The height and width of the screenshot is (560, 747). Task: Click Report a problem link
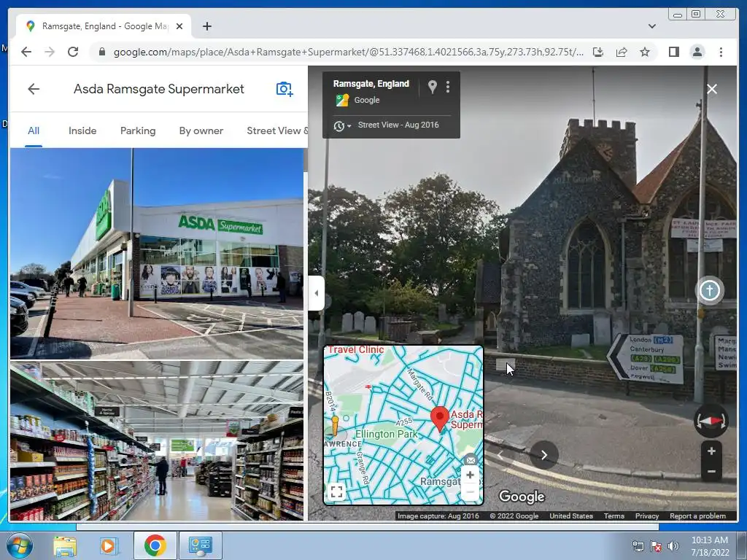pos(697,516)
